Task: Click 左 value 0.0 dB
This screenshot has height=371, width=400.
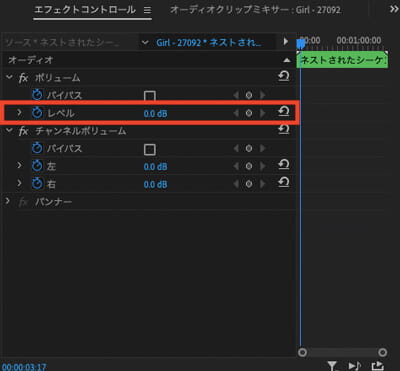Action: 156,167
